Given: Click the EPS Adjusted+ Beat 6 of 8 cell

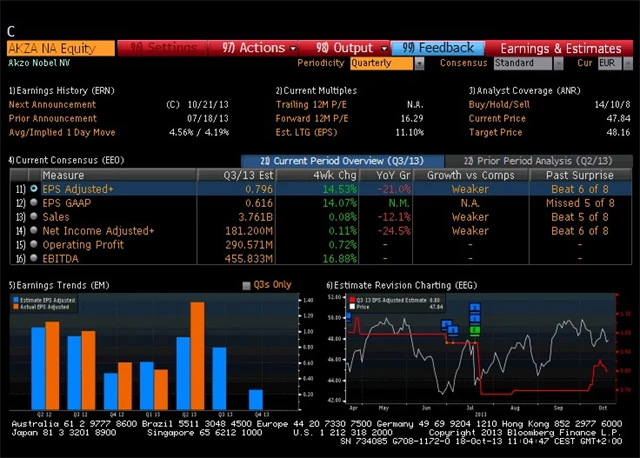Looking at the screenshot, I should tap(580, 189).
